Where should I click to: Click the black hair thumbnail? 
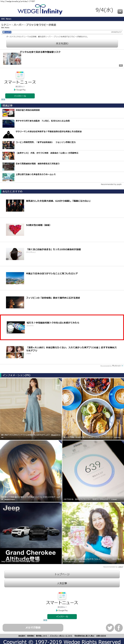[x=15, y=254]
